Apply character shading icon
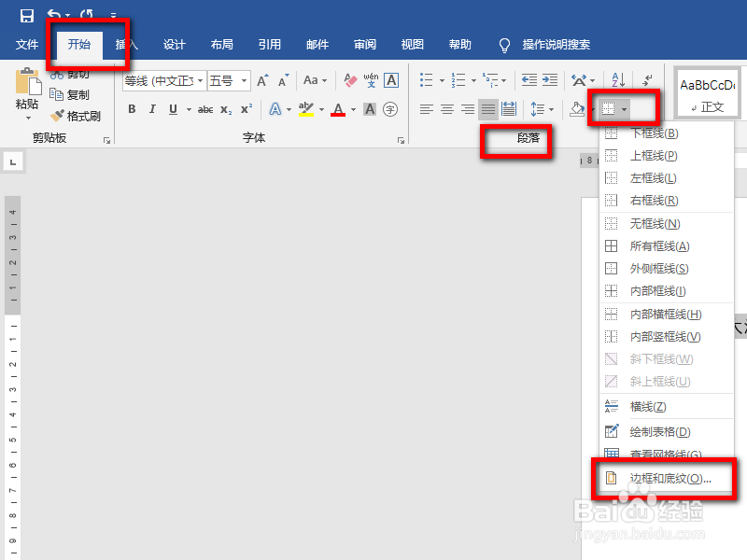747x560 pixels. click(x=370, y=109)
